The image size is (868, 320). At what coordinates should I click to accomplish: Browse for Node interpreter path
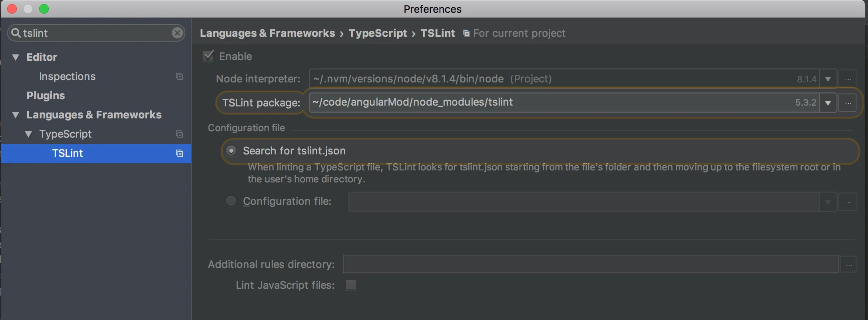848,79
